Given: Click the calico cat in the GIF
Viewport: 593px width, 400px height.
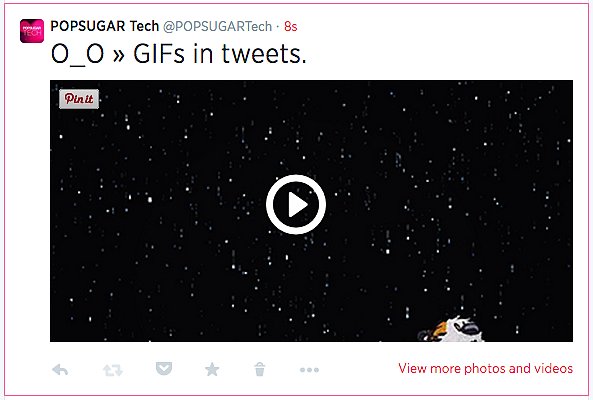Looking at the screenshot, I should point(451,330).
